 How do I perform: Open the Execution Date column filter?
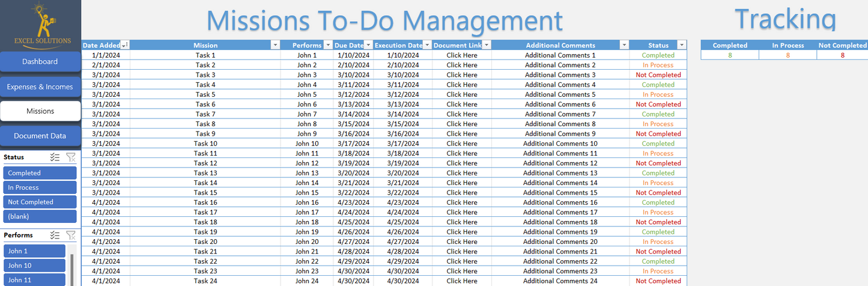(x=427, y=45)
